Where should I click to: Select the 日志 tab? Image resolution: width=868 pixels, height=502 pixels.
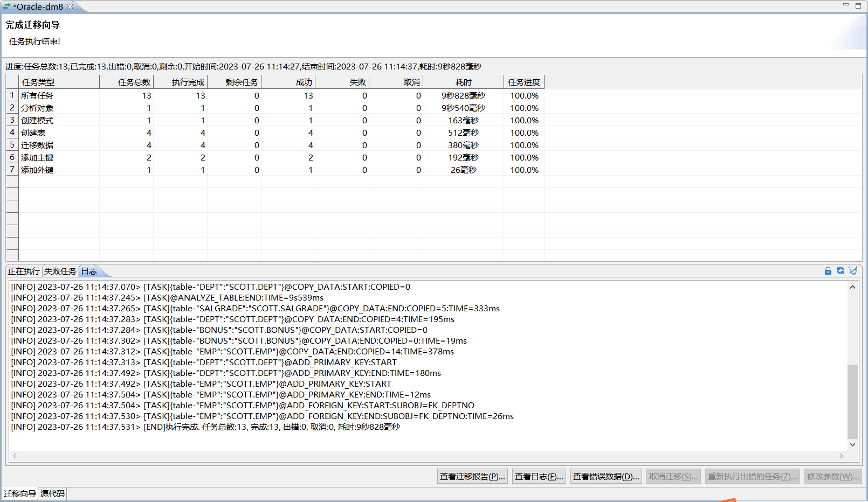click(89, 271)
